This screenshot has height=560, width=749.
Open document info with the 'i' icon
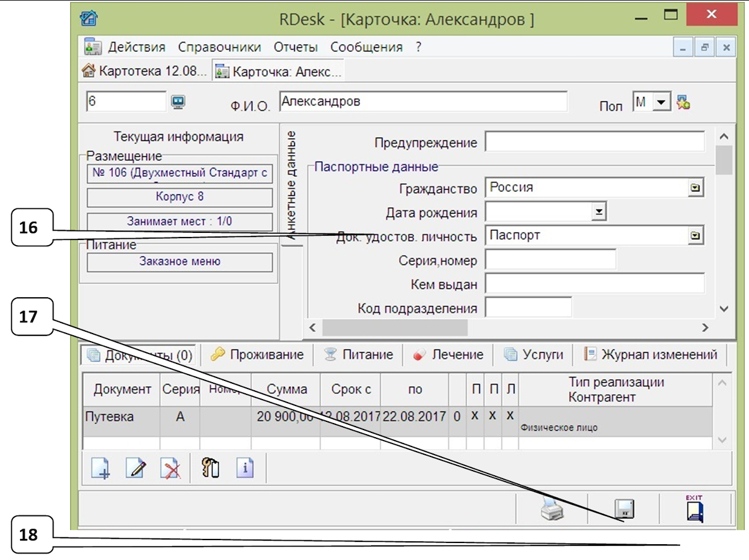(245, 467)
